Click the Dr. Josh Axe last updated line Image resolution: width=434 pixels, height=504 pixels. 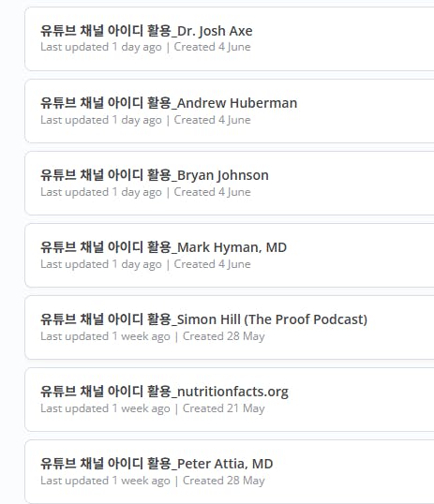(x=101, y=47)
